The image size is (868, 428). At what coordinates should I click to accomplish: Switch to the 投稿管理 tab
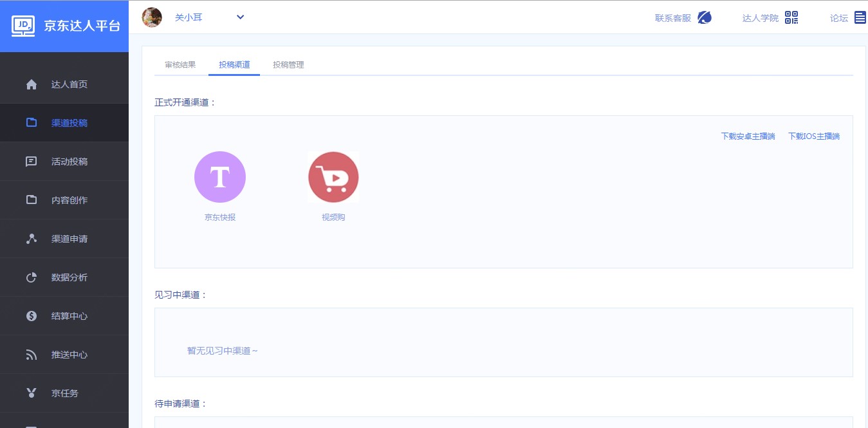pos(288,65)
